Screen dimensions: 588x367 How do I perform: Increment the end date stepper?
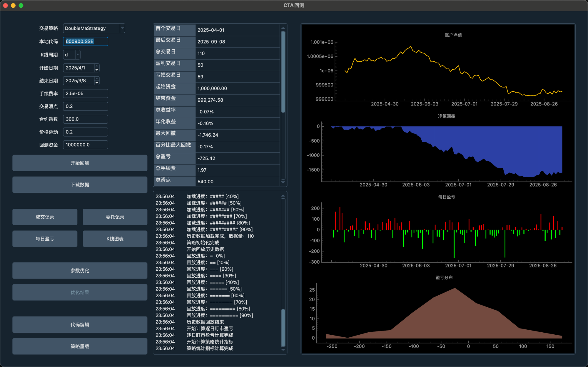click(x=97, y=78)
